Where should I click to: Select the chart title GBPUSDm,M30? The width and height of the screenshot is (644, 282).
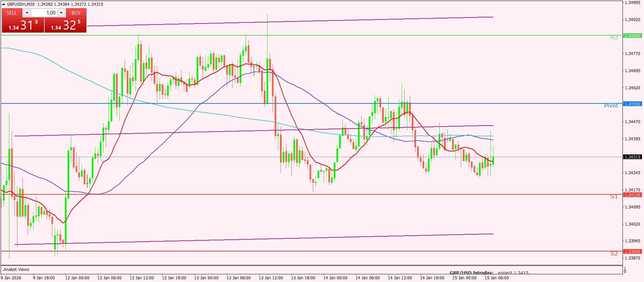[21, 4]
